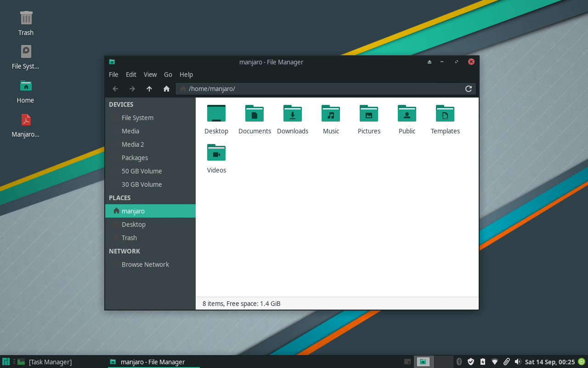This screenshot has width=588, height=368.
Task: Navigate up one level using the up-arrow icon
Action: click(149, 88)
